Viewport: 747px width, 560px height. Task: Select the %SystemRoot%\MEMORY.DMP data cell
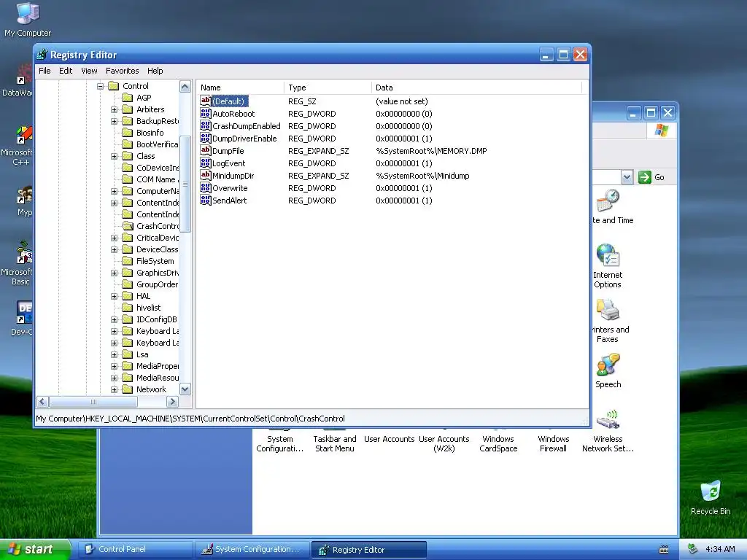click(431, 150)
